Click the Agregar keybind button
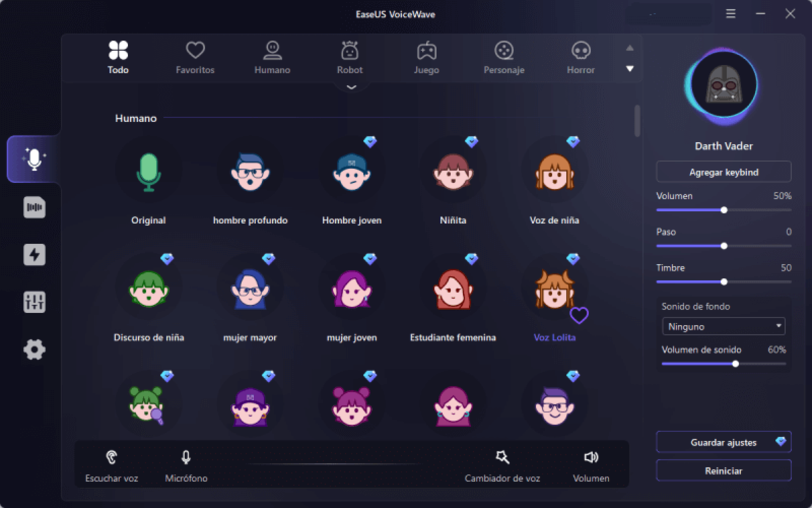This screenshot has width=812, height=508. click(724, 172)
